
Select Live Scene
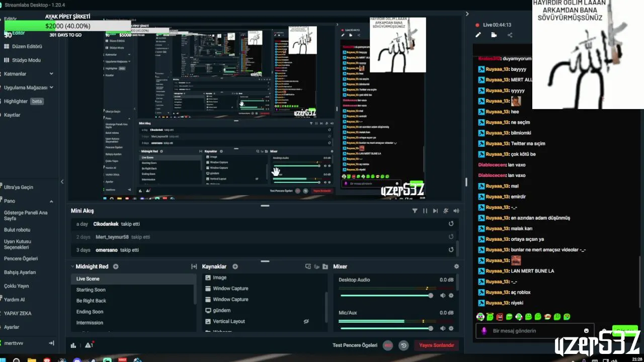(133, 279)
